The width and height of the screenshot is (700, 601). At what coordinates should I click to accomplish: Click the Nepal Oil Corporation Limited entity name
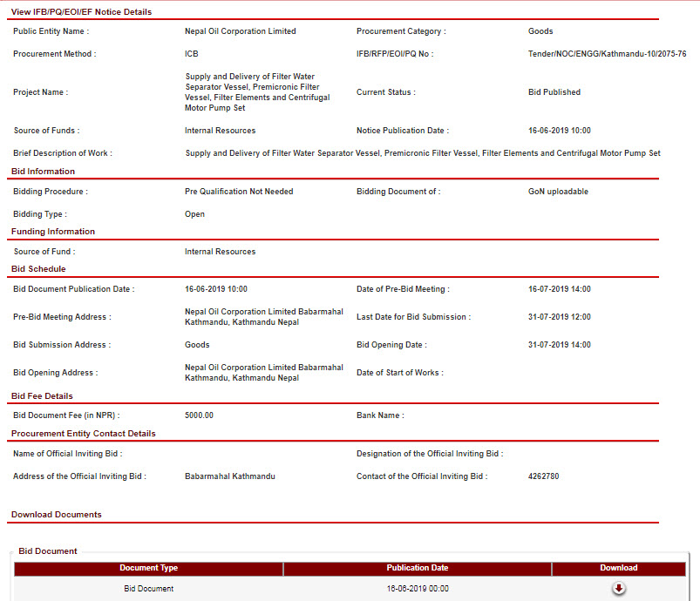[x=241, y=31]
